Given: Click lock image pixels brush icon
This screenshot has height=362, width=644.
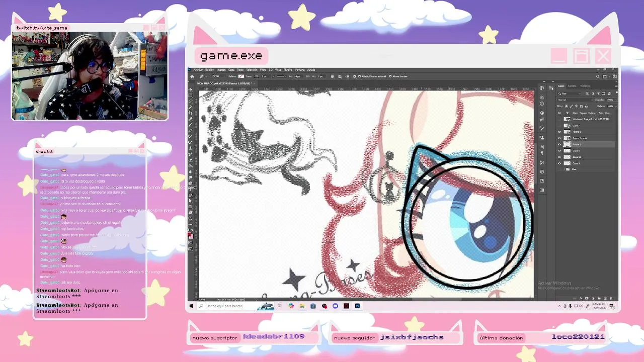Looking at the screenshot, I should point(571,106).
